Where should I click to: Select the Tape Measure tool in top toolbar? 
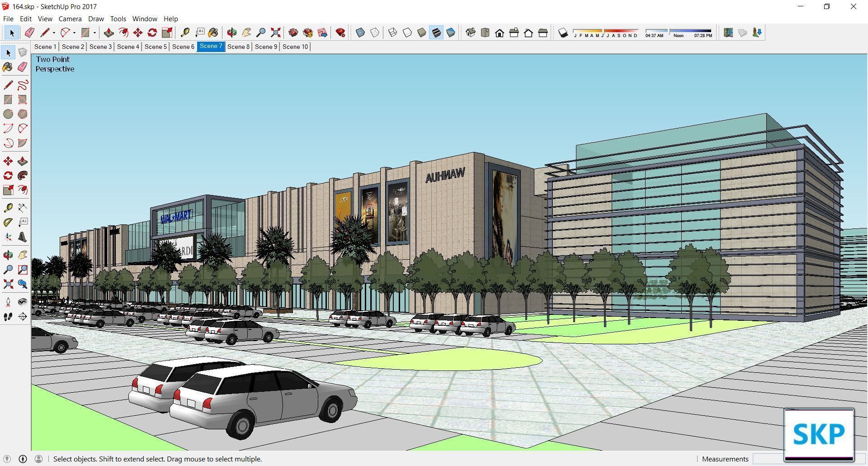click(185, 33)
